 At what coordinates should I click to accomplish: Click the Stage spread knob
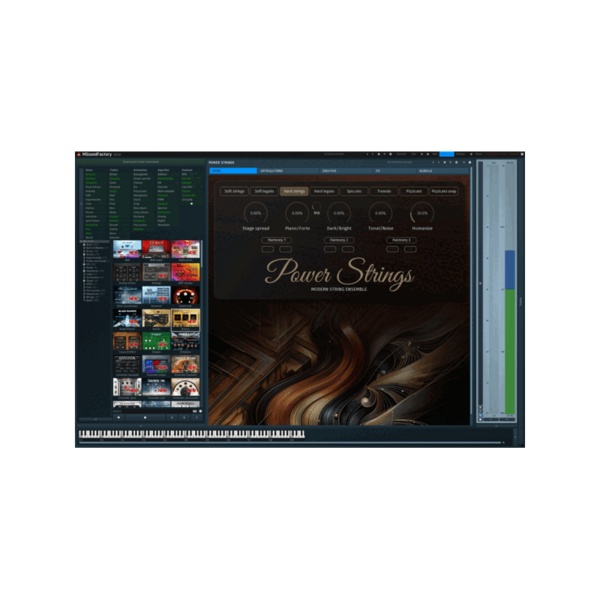(x=255, y=213)
